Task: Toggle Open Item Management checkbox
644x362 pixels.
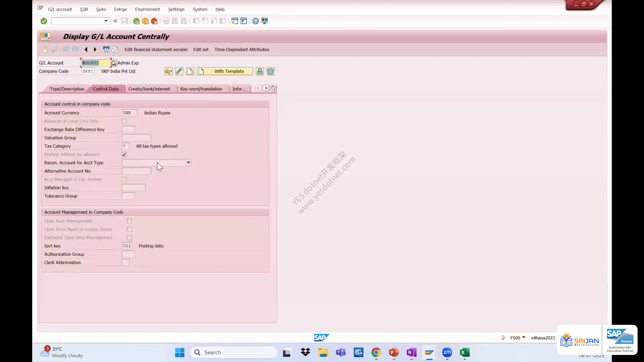Action: (x=129, y=221)
